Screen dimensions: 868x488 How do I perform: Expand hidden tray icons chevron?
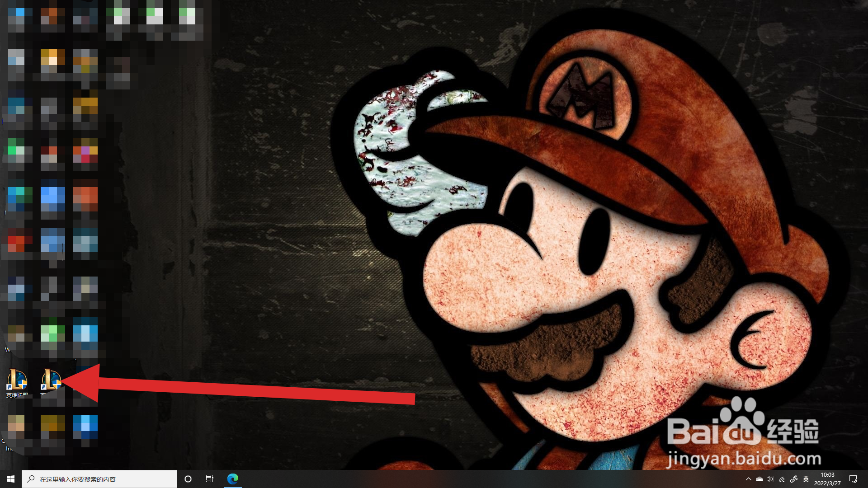748,479
